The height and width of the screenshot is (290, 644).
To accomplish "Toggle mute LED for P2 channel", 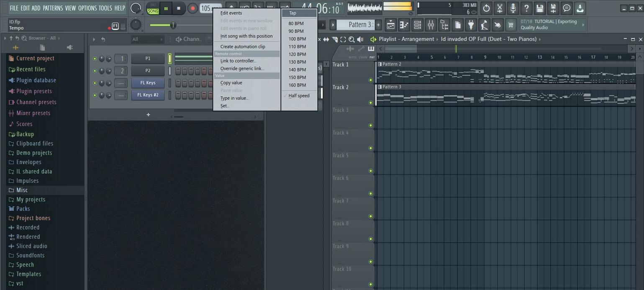I will click(95, 71).
